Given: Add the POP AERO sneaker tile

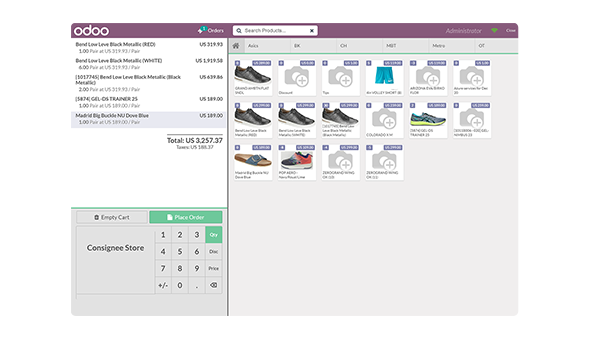Looking at the screenshot, I should [x=297, y=162].
